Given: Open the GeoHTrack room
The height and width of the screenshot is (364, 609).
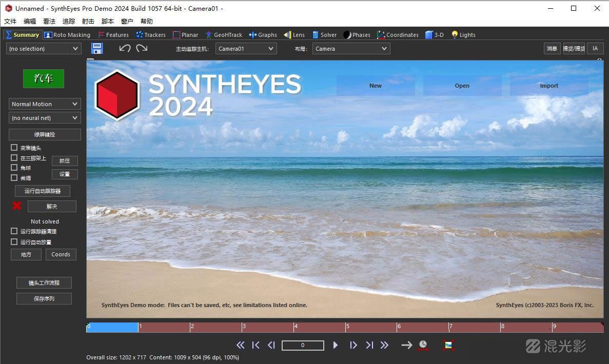Looking at the screenshot, I should [x=224, y=35].
